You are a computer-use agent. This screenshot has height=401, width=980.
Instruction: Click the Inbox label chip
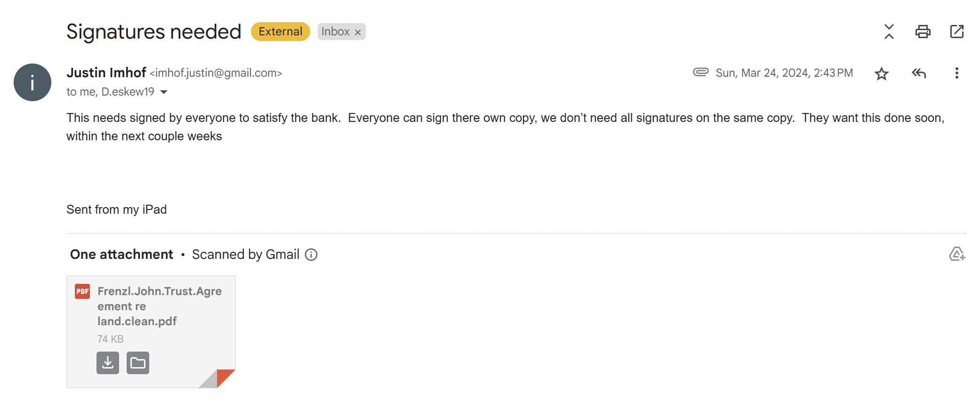336,32
